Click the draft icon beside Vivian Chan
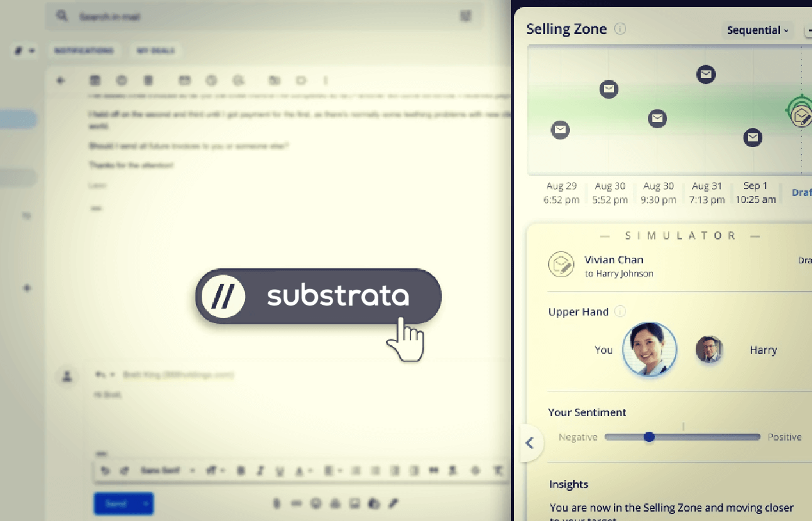The image size is (812, 521). pos(561,265)
